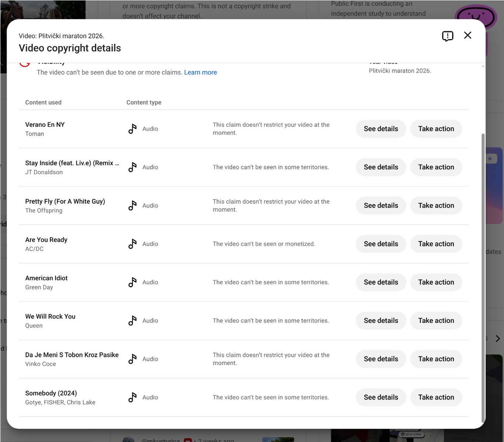
Task: Take action on Queen We Will Rock You
Action: (x=436, y=320)
